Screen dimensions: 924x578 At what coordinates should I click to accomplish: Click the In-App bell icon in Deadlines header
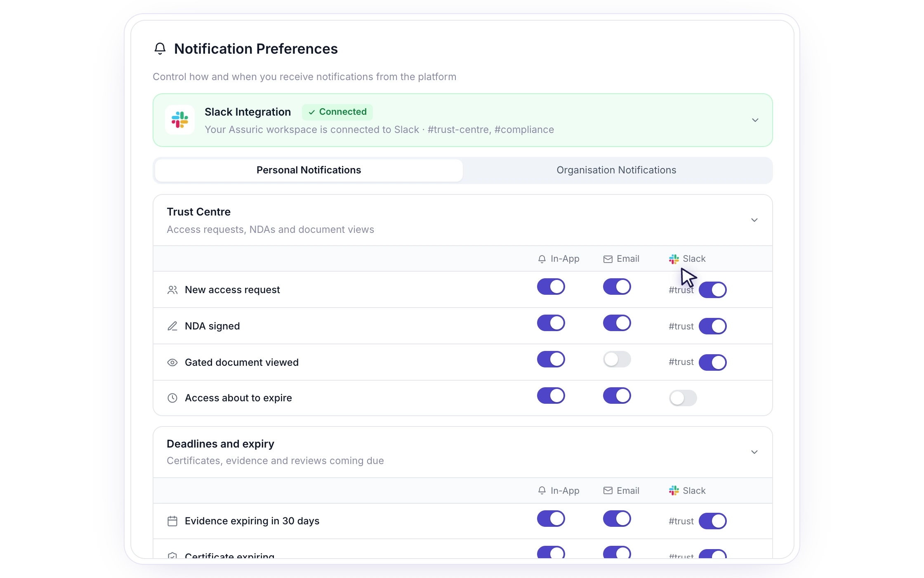pos(542,491)
